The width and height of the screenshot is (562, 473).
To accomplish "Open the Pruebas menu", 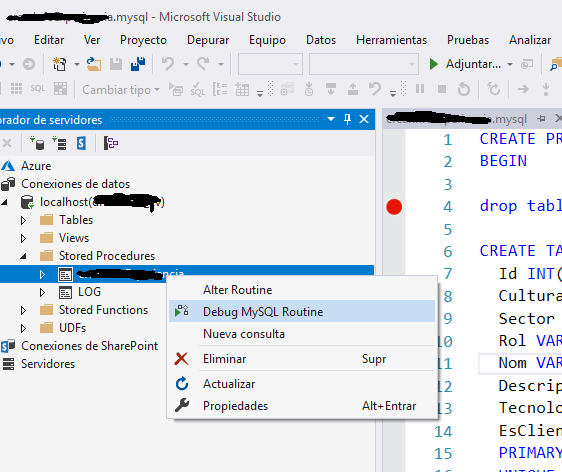I will pyautogui.click(x=468, y=40).
